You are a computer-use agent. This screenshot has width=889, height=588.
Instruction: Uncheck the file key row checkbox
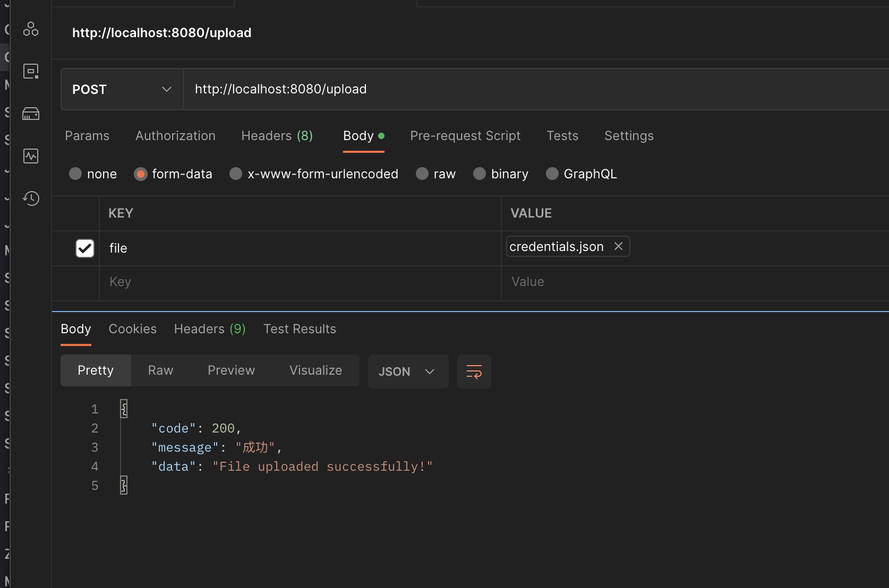pos(85,248)
